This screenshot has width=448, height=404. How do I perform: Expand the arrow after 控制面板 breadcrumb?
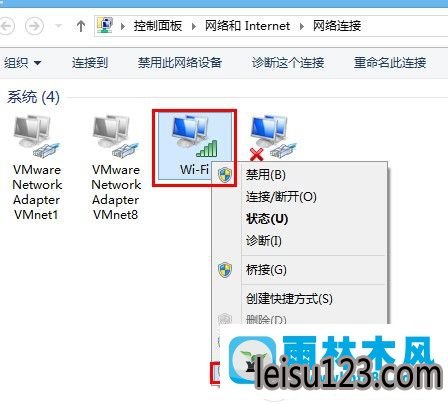pyautogui.click(x=194, y=26)
